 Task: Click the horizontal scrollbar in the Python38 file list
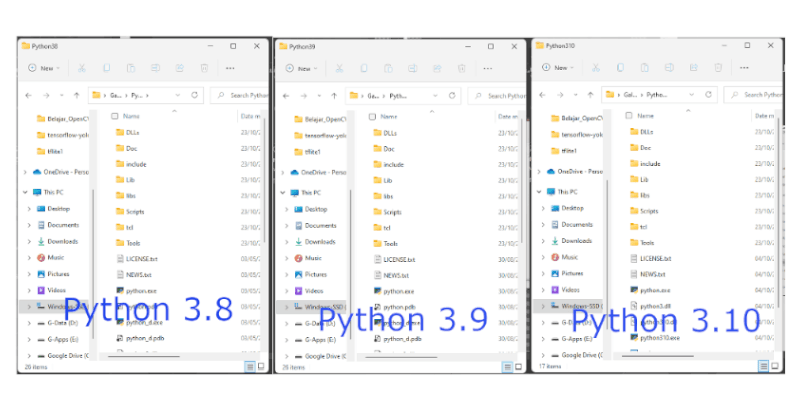pyautogui.click(x=144, y=356)
